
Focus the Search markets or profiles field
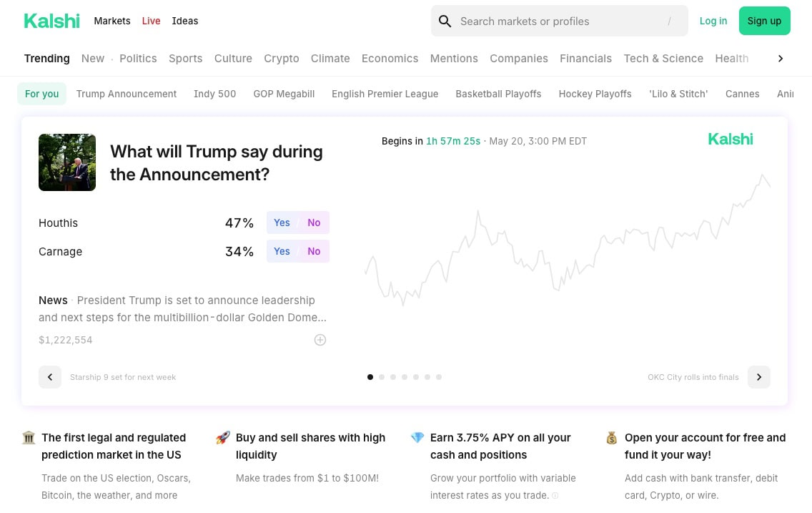coord(559,21)
